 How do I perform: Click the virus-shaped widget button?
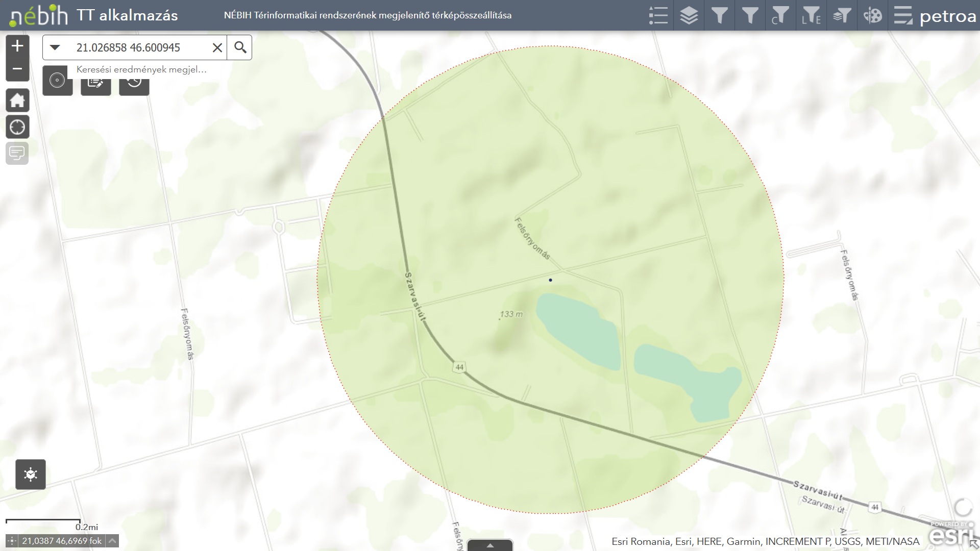31,474
